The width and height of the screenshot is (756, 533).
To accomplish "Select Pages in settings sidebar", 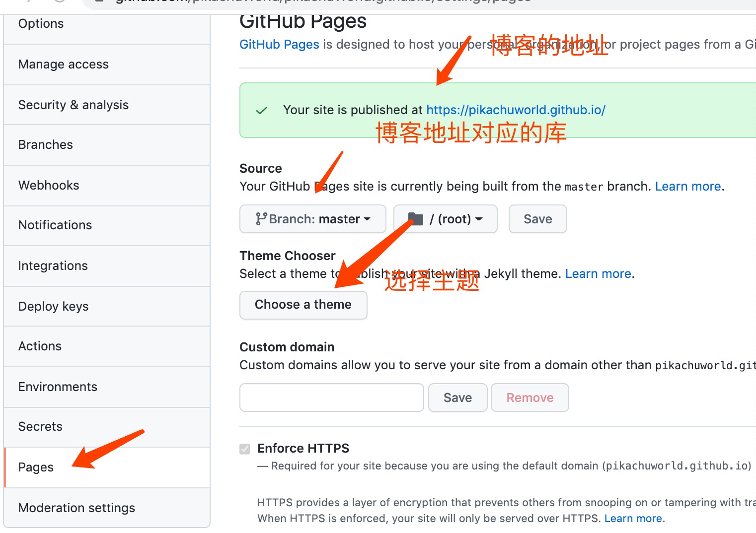I will click(x=107, y=467).
